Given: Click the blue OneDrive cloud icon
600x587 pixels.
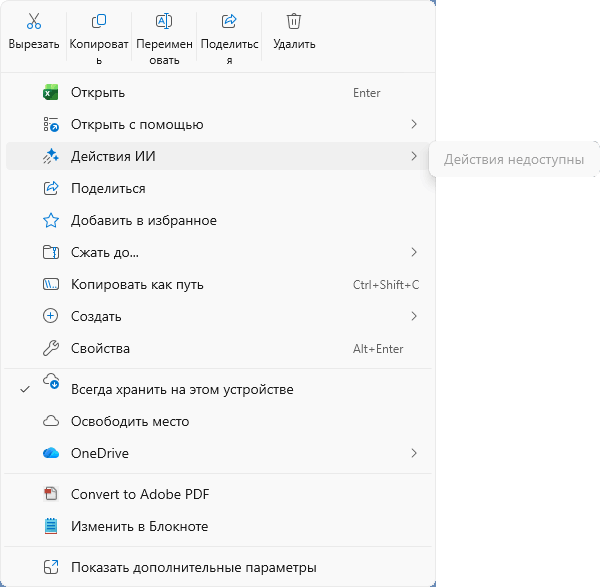Looking at the screenshot, I should click(x=51, y=453).
